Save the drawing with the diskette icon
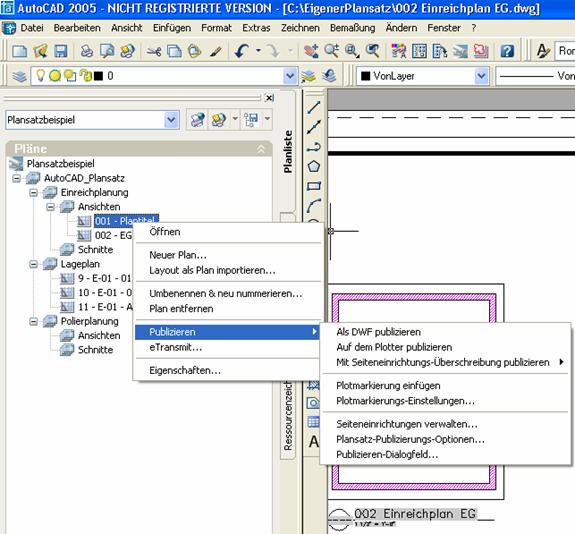 click(61, 51)
